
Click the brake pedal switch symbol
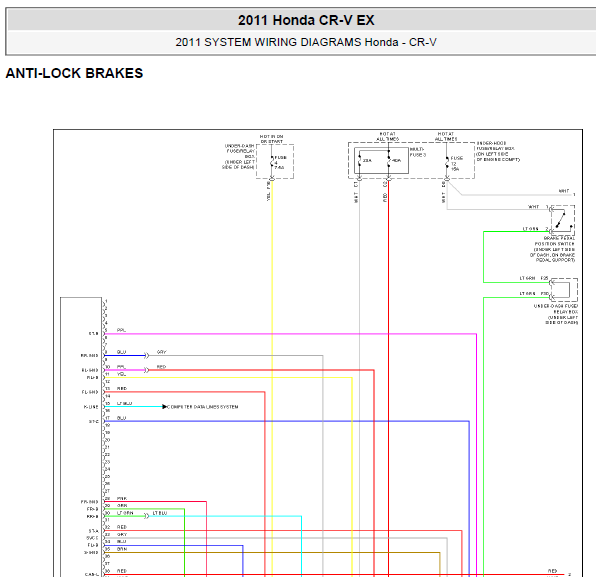[x=563, y=219]
